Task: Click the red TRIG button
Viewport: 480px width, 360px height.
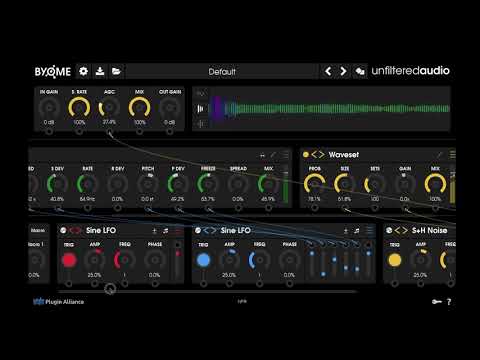Action: click(x=69, y=260)
